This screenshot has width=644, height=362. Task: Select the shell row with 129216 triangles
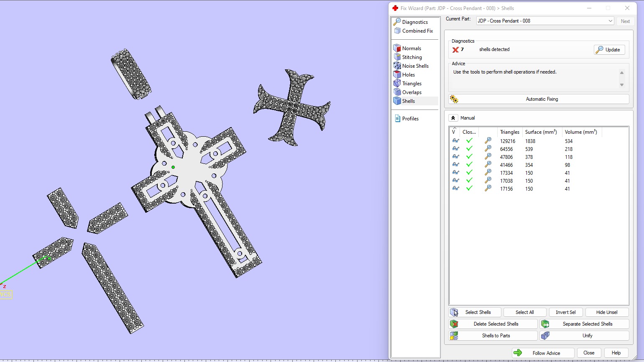pyautogui.click(x=539, y=141)
